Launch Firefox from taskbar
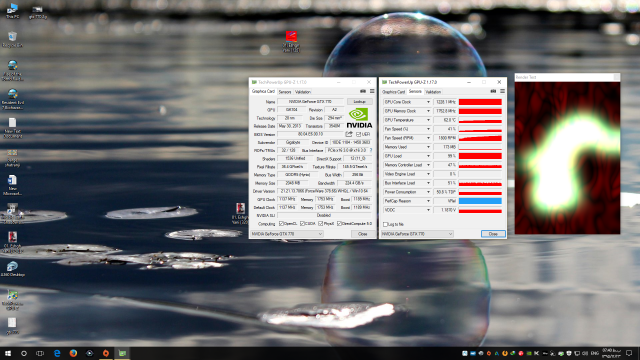640x360 pixels. (x=73, y=353)
